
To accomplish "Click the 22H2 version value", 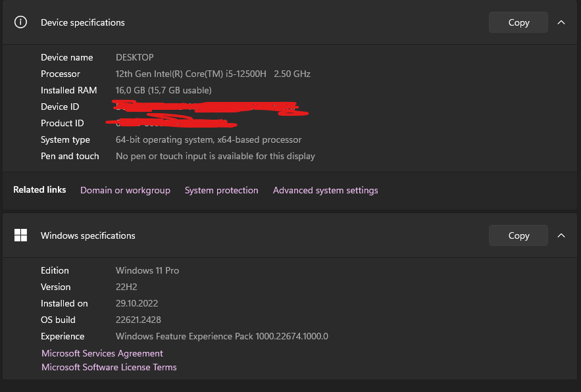I will coord(126,287).
